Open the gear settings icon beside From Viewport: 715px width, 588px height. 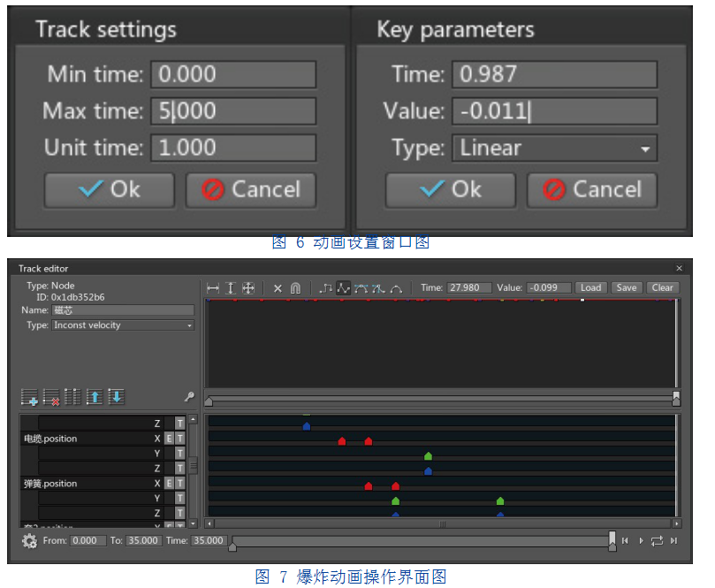click(30, 541)
